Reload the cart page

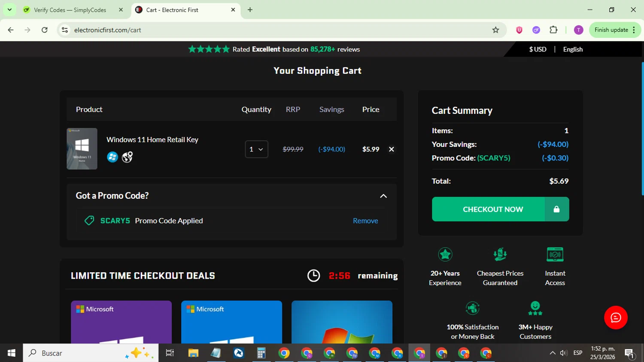44,30
